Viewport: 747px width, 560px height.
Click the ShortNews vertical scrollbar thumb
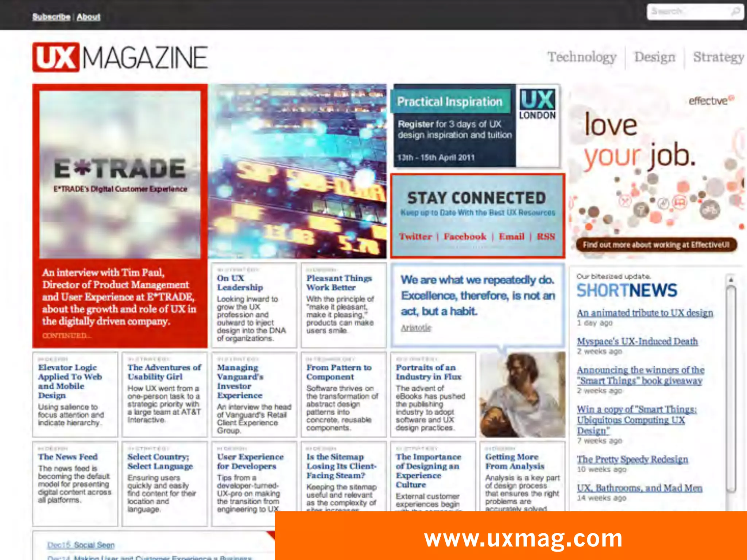pos(731,389)
